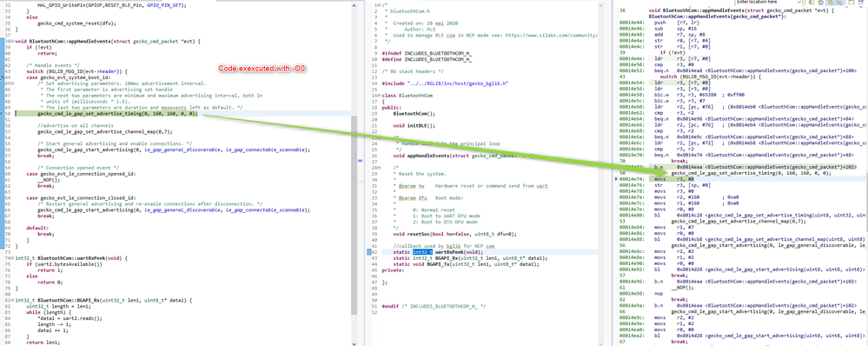The width and height of the screenshot is (868, 346).
Task: Click 'switch (BGLIB_MSG_ID(evt->header))' in the left editor
Action: point(77,72)
